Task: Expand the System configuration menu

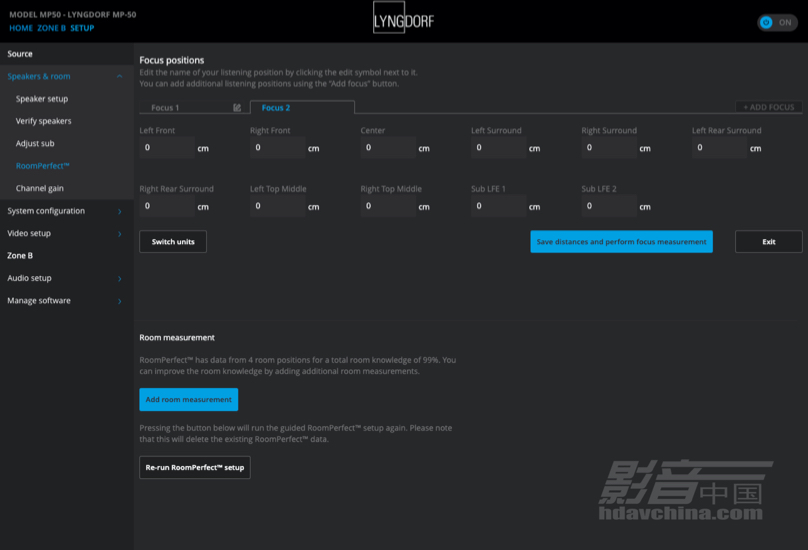Action: pyautogui.click(x=120, y=211)
